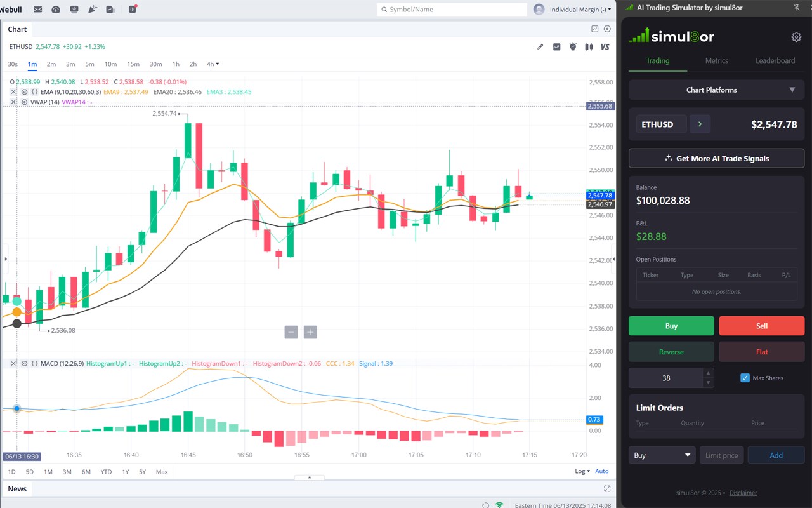
Task: Click the green Buy button
Action: click(x=671, y=326)
